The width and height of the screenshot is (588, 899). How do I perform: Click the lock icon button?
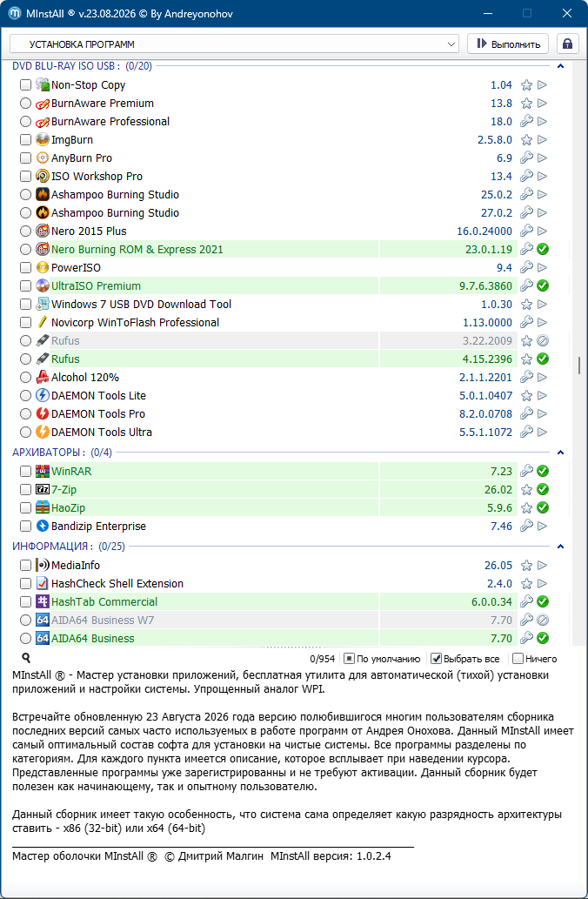point(567,44)
